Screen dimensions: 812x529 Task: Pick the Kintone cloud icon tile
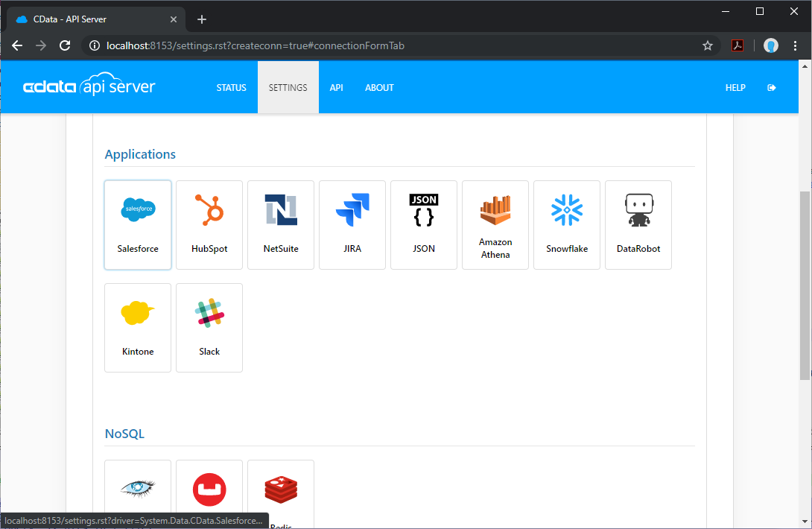click(x=138, y=327)
